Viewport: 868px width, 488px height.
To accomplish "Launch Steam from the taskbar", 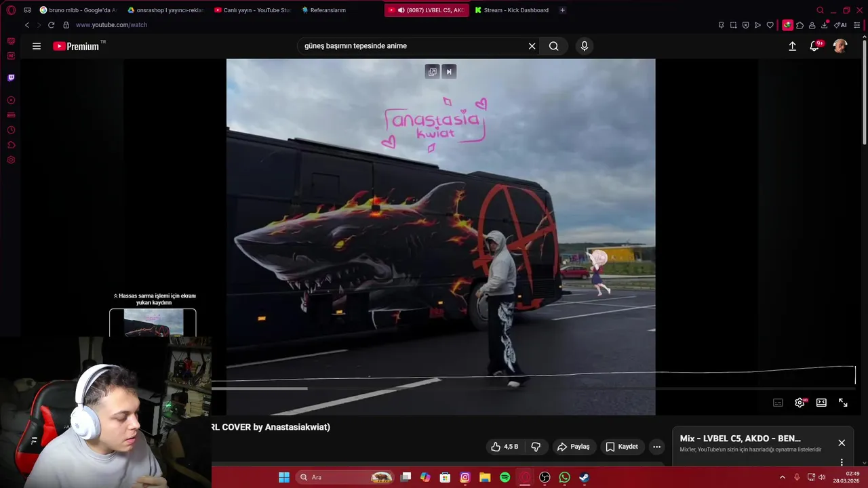I will tap(584, 477).
